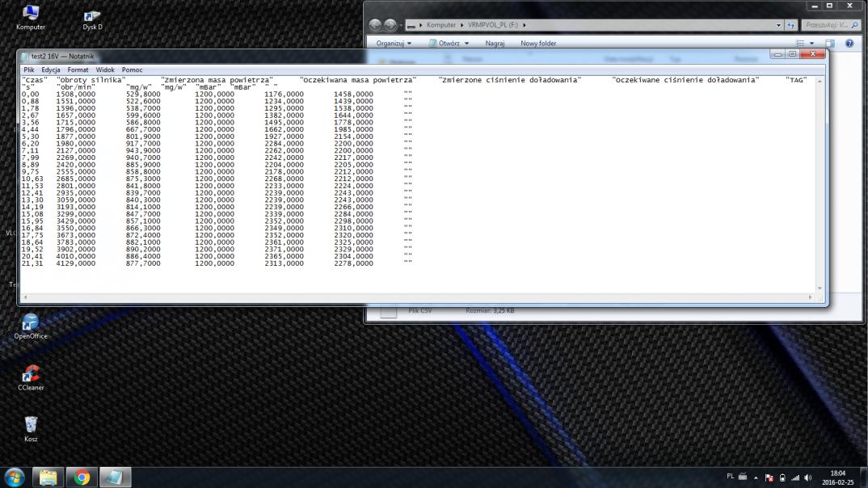Click the PL language indicator
The width and height of the screenshot is (868, 488).
click(730, 477)
